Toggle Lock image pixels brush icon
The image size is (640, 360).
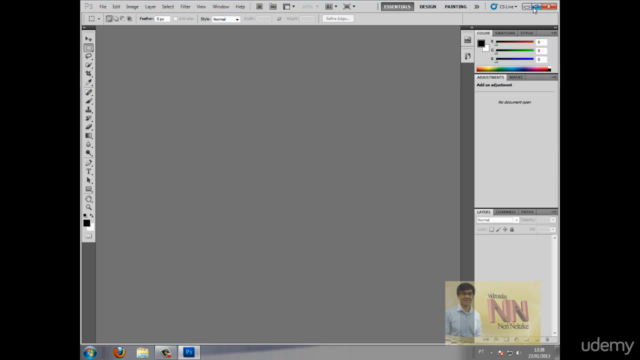[x=498, y=230]
